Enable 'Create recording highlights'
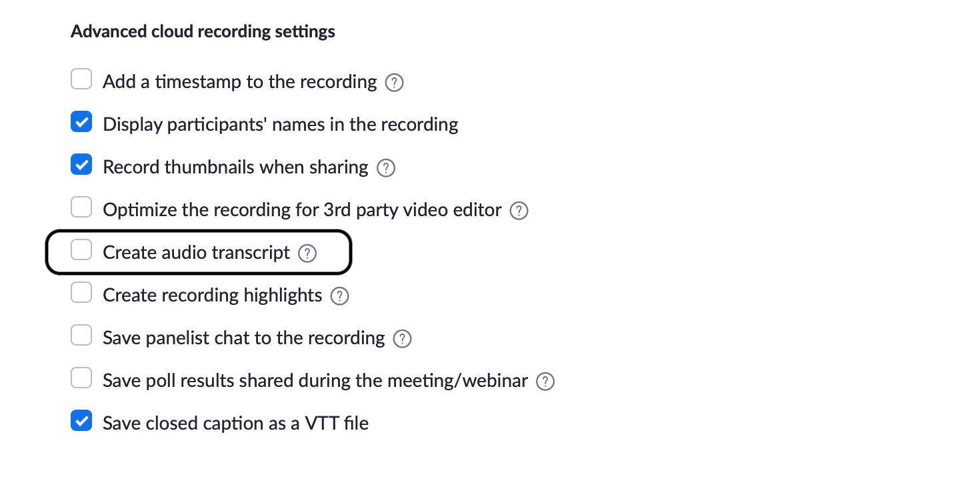 tap(81, 292)
